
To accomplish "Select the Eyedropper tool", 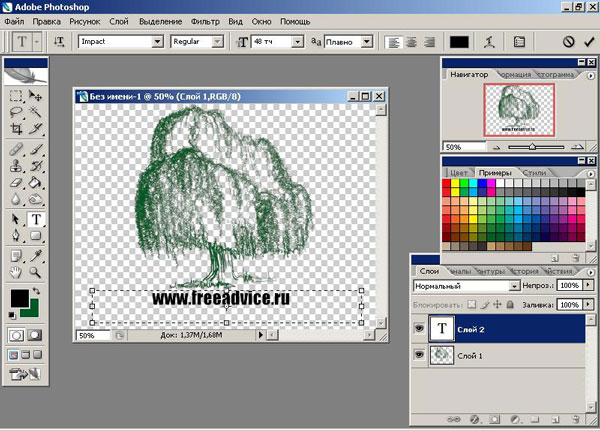I will (35, 256).
